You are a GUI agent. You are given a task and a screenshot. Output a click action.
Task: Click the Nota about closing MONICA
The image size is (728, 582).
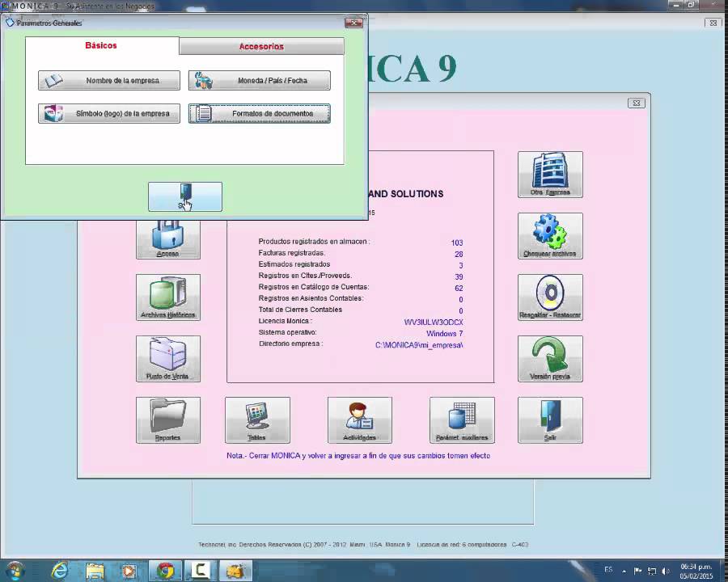[x=358, y=456]
